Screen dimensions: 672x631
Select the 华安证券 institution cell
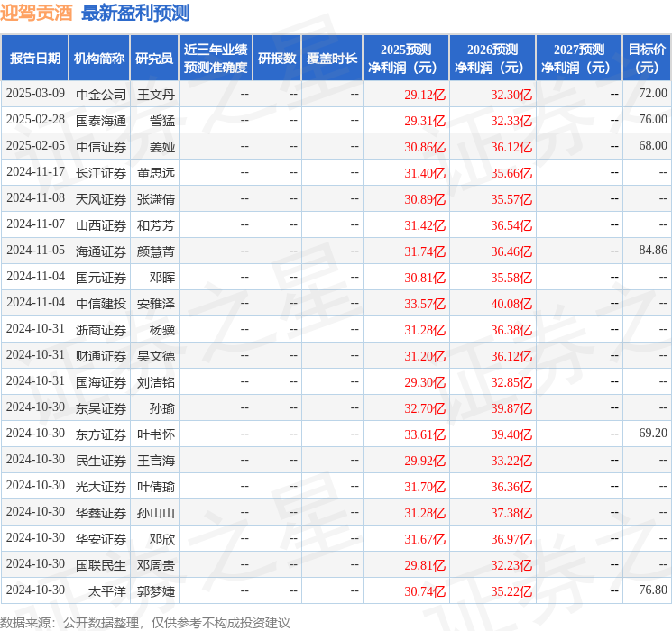pyautogui.click(x=101, y=538)
